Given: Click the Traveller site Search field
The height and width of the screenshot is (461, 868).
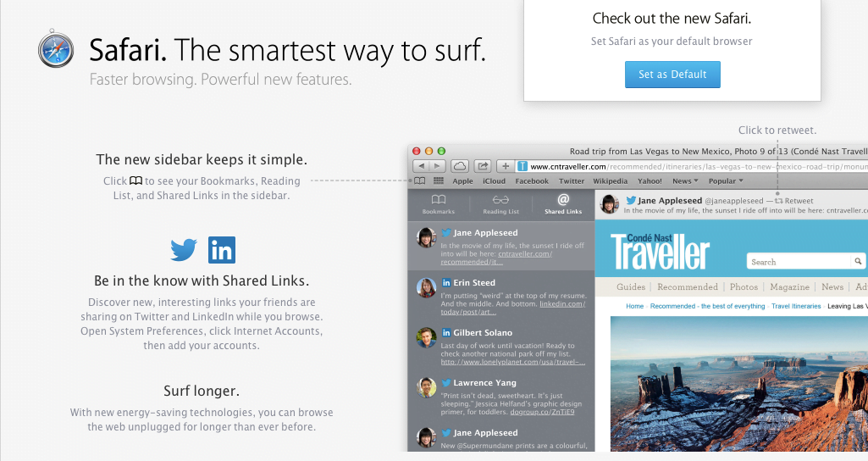Looking at the screenshot, I should [x=800, y=262].
